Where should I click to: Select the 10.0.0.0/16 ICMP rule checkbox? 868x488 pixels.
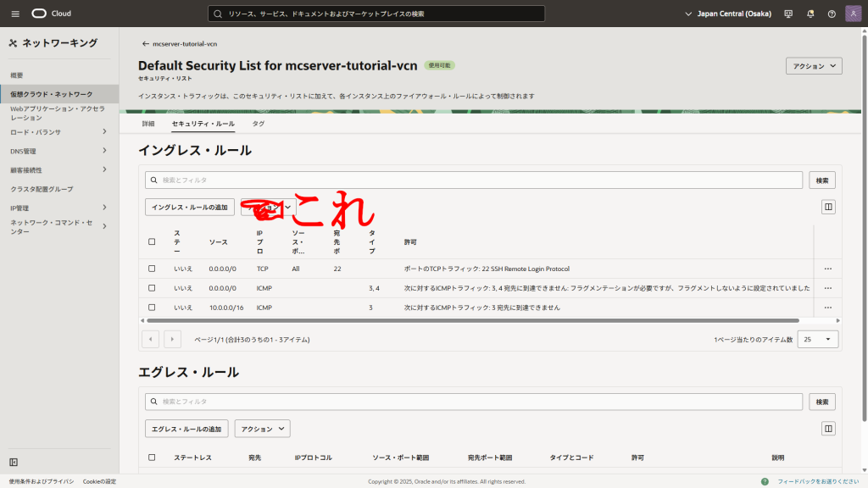(x=152, y=308)
